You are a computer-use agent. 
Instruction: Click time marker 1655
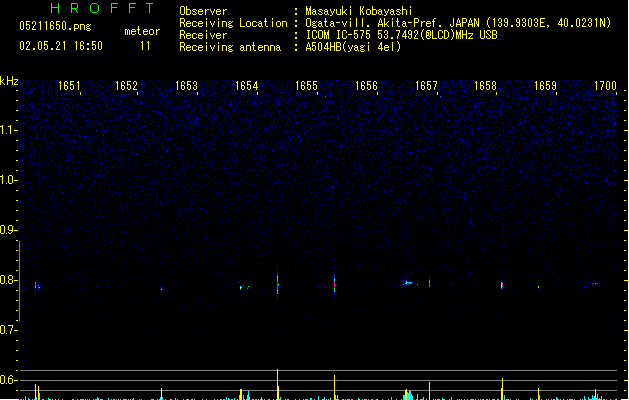[306, 86]
